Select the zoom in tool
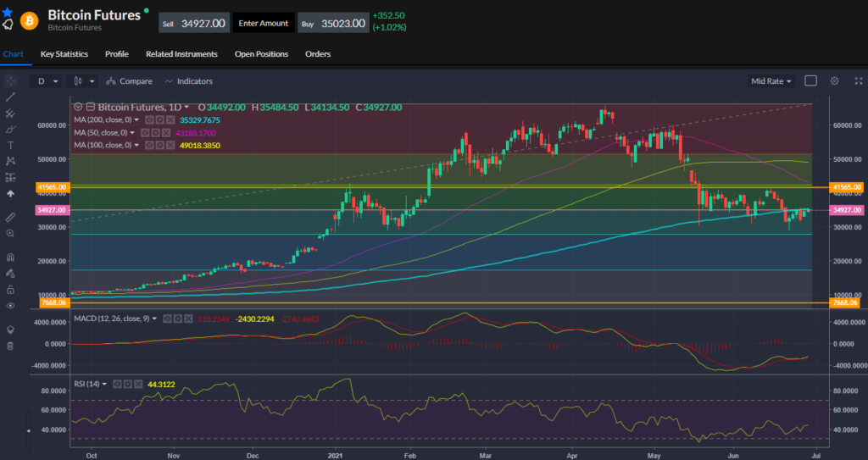 click(10, 234)
